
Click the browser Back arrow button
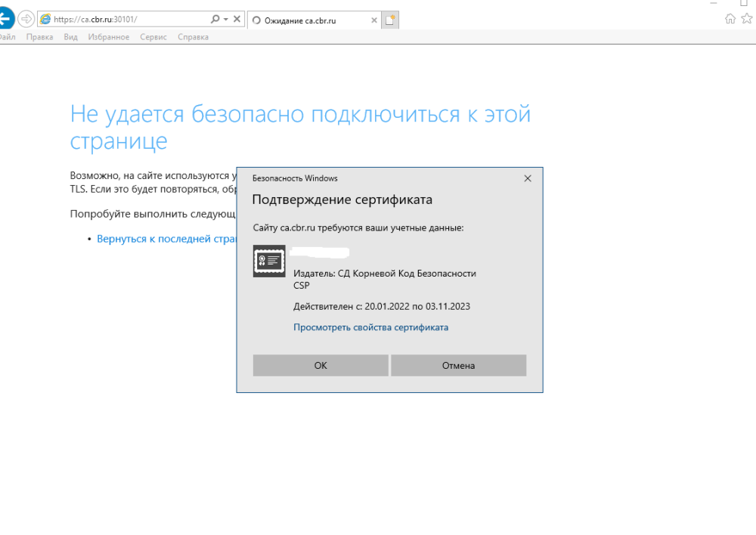click(x=5, y=19)
